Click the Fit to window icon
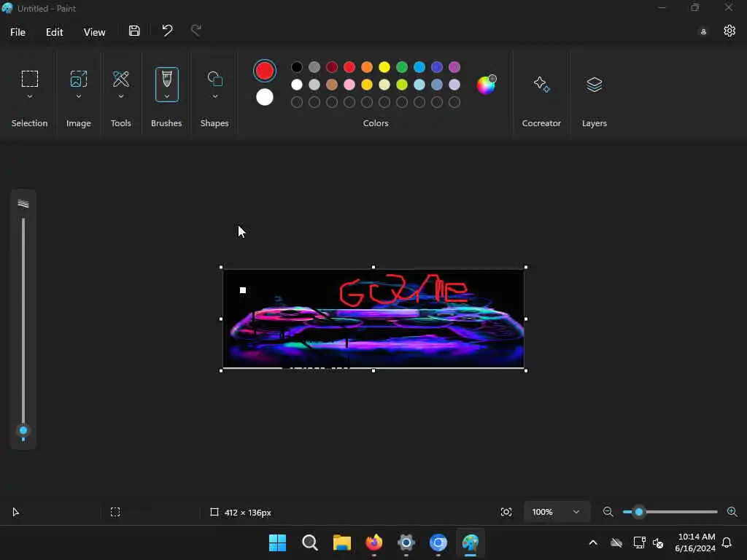The height and width of the screenshot is (560, 747). (x=506, y=512)
